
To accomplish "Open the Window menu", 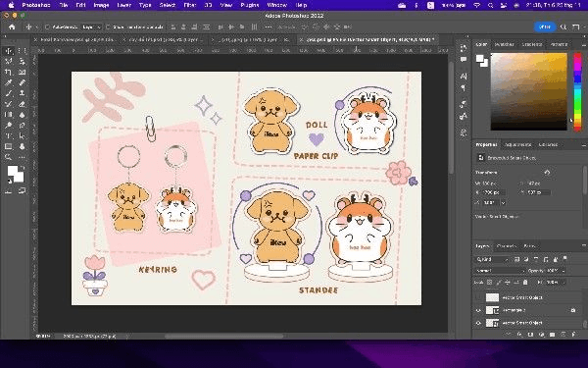I will [x=276, y=5].
